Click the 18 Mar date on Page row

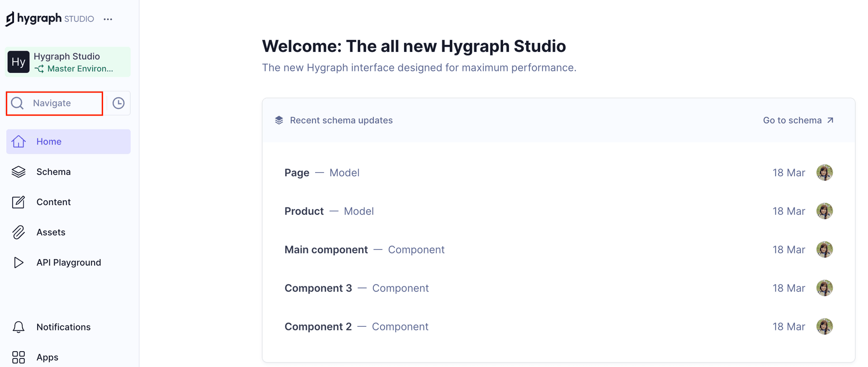tap(789, 173)
